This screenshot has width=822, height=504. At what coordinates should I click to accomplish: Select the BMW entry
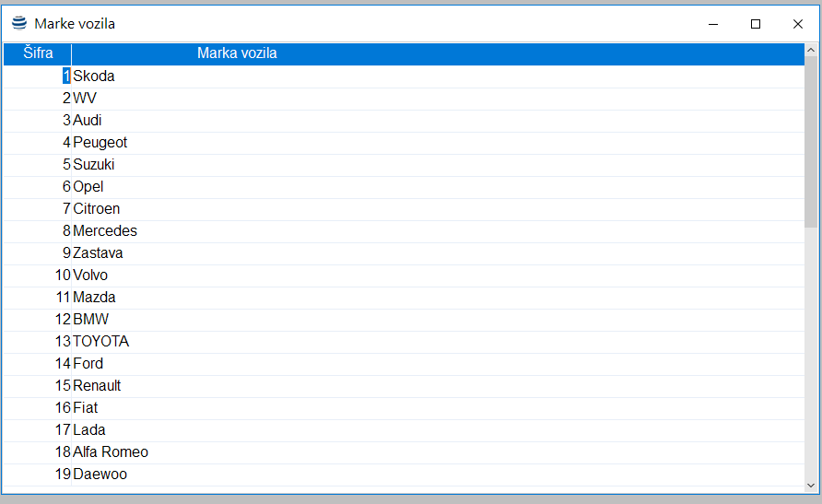[x=91, y=320]
